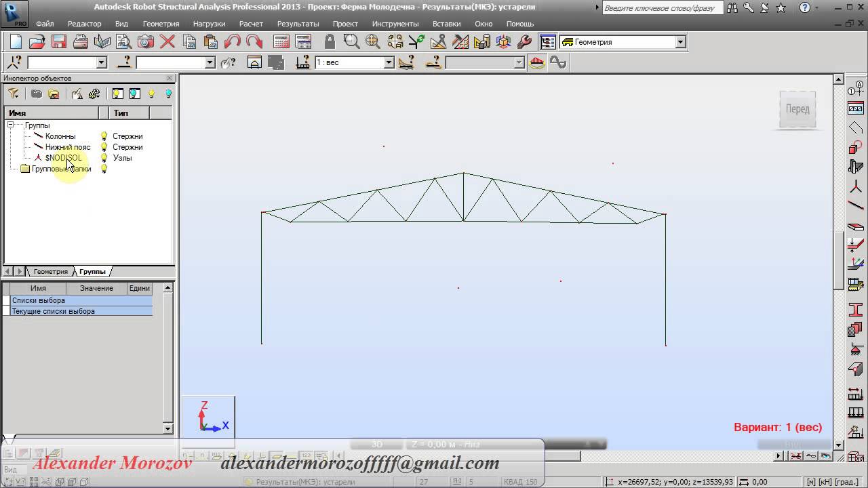This screenshot has height=488, width=868.
Task: Redo the action with the right red arrow
Action: (x=254, y=42)
